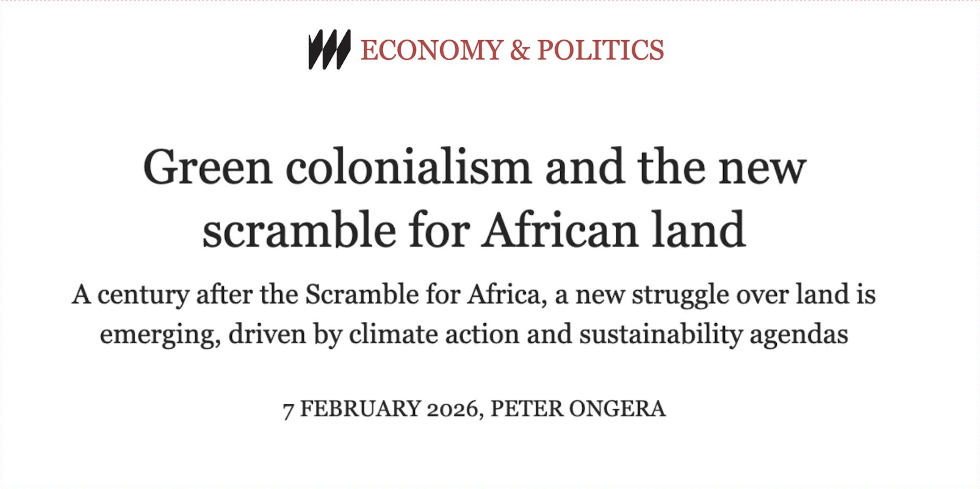
Task: Click the word POLITICS in section header
Action: tap(600, 50)
